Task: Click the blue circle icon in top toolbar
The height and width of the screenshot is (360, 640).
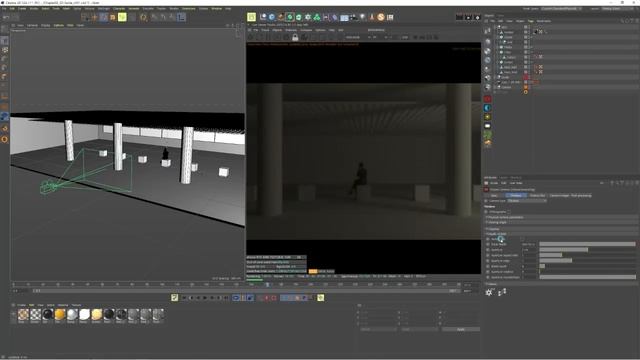Action: tap(272, 17)
